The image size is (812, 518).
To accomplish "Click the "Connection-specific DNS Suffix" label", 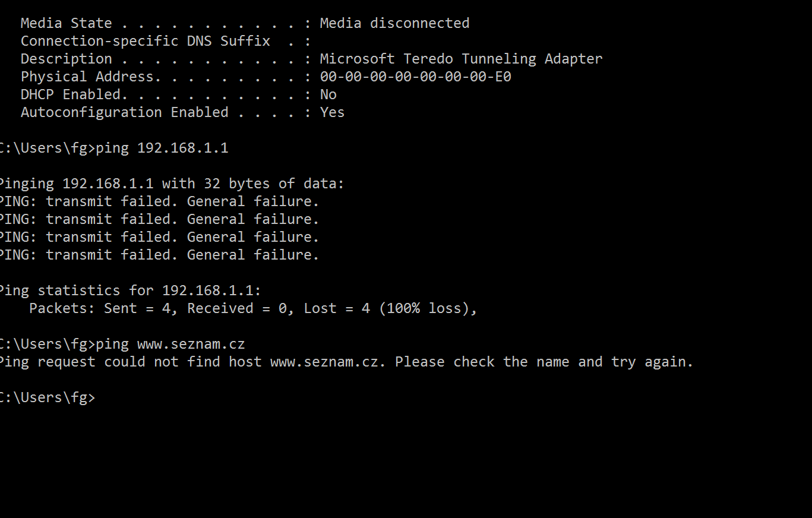I will point(145,41).
